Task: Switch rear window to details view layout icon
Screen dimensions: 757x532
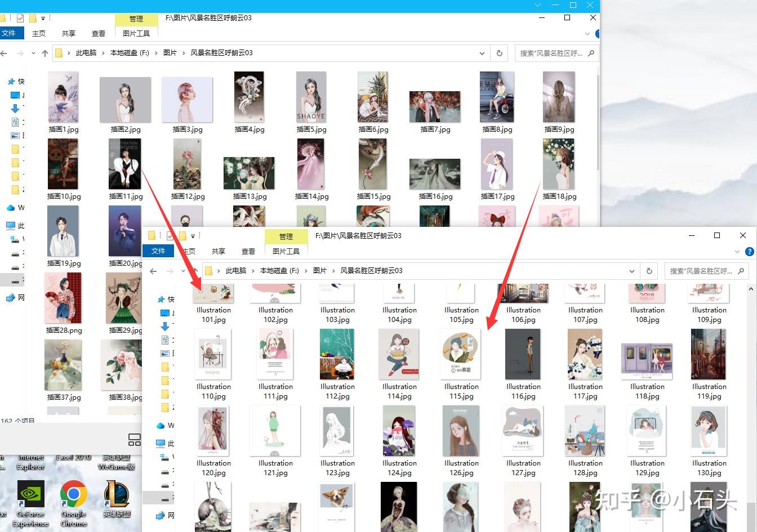Action: click(135, 440)
